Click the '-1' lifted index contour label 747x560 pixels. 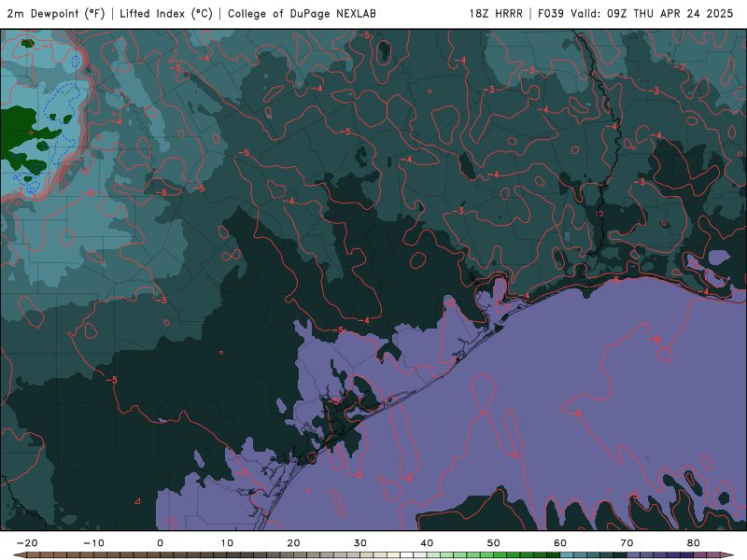click(x=48, y=46)
